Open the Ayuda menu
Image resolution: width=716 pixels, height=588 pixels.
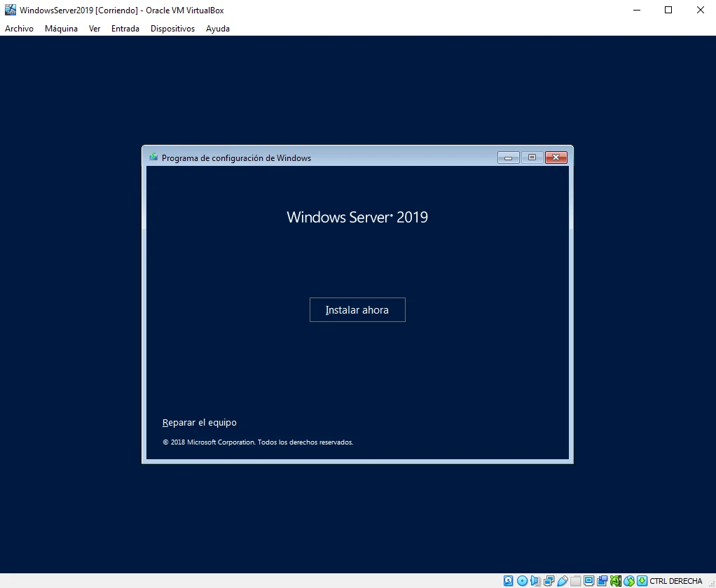[x=217, y=28]
